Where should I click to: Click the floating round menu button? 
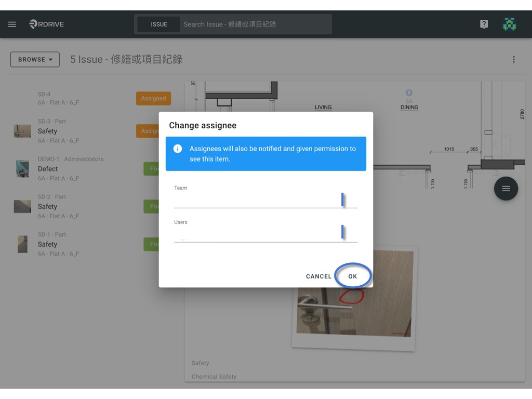506,189
